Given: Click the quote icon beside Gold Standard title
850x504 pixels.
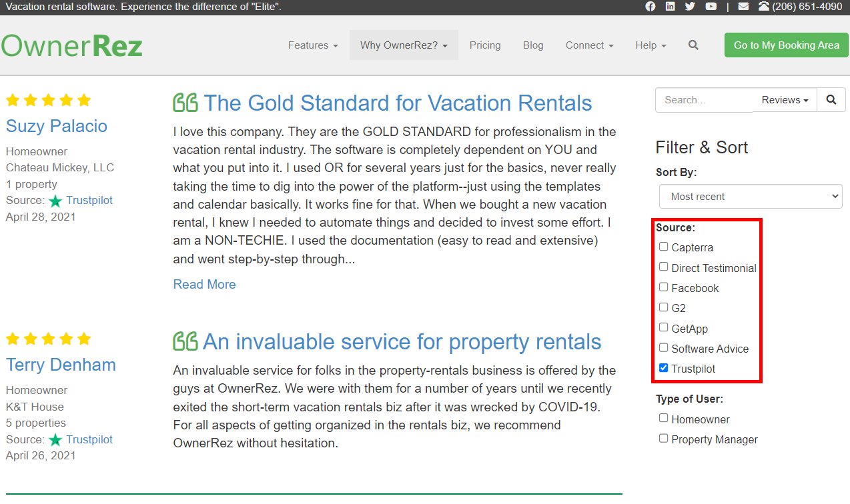Looking at the screenshot, I should (x=185, y=103).
